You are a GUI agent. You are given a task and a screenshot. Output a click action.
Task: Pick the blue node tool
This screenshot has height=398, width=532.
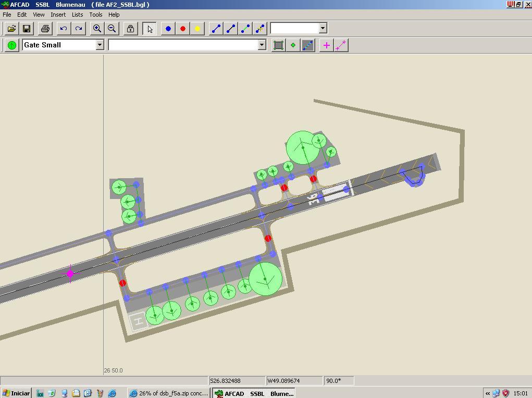[168, 29]
